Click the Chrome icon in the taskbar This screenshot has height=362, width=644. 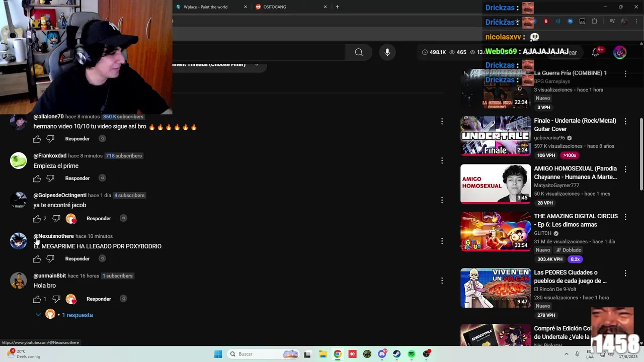338,354
